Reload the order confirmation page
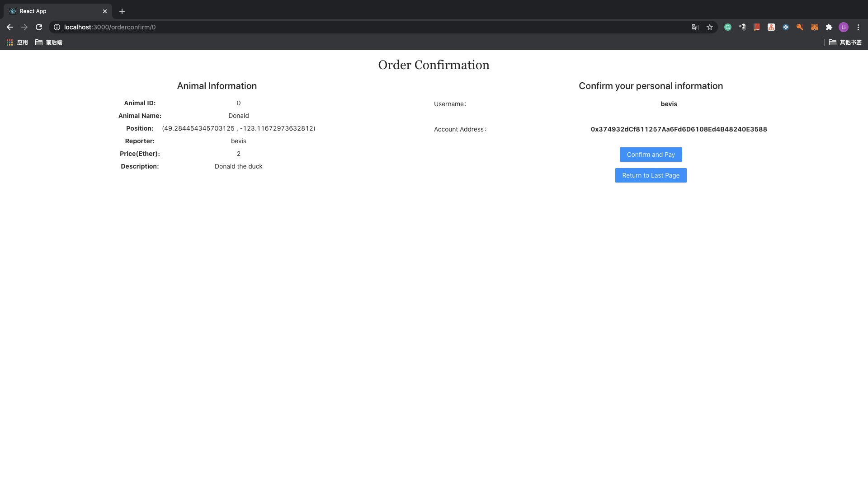The width and height of the screenshot is (868, 488). click(x=39, y=27)
